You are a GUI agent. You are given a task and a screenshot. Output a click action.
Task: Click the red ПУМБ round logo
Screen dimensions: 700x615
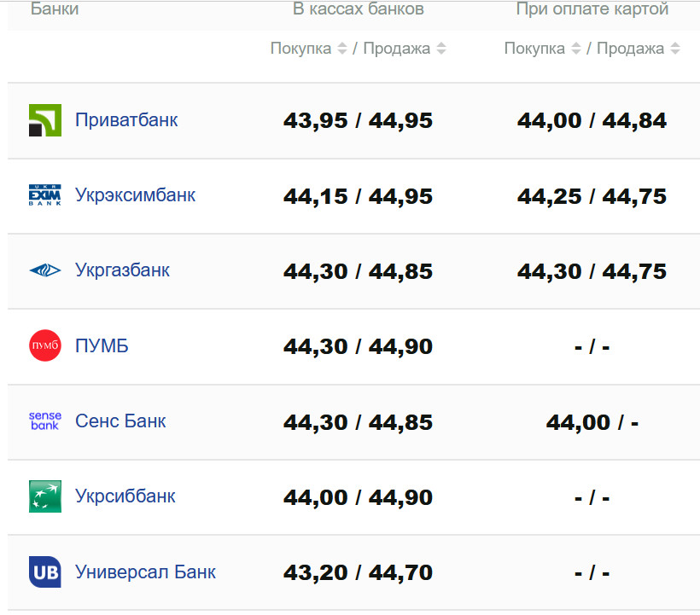coord(45,345)
